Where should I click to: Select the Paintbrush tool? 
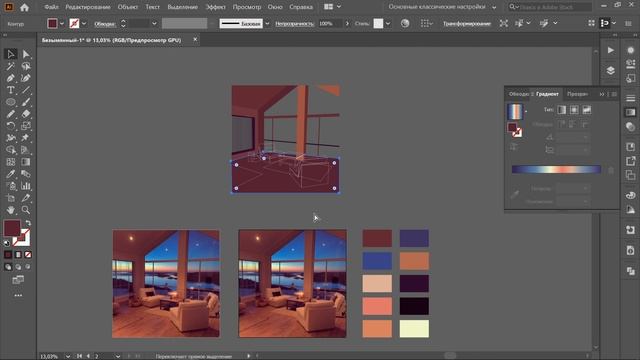[26, 102]
